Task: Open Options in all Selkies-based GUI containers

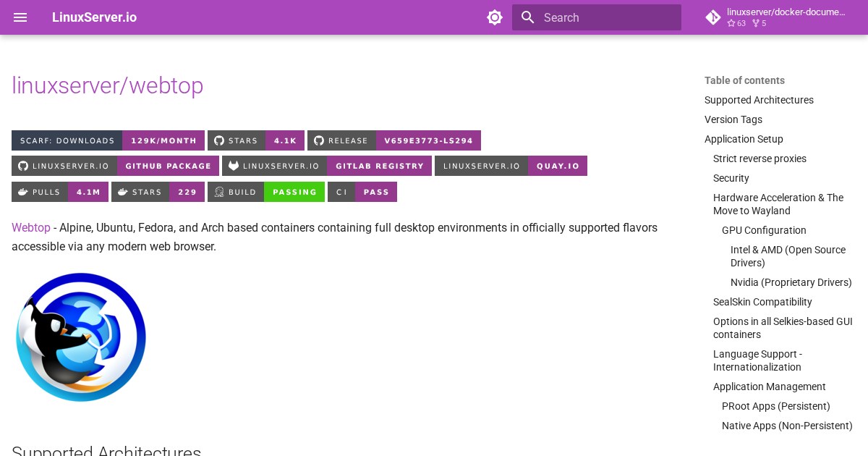Action: tap(783, 328)
